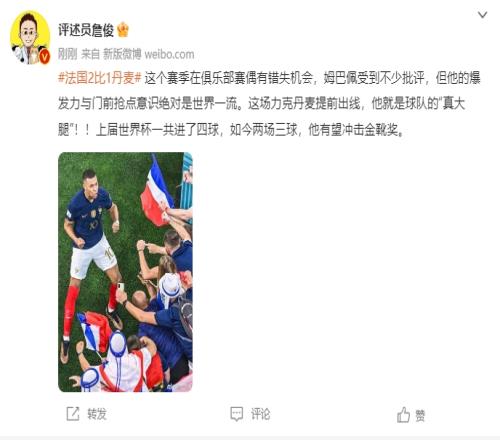Open the cartoon profile avatar of 评述员詹俊

(30, 37)
